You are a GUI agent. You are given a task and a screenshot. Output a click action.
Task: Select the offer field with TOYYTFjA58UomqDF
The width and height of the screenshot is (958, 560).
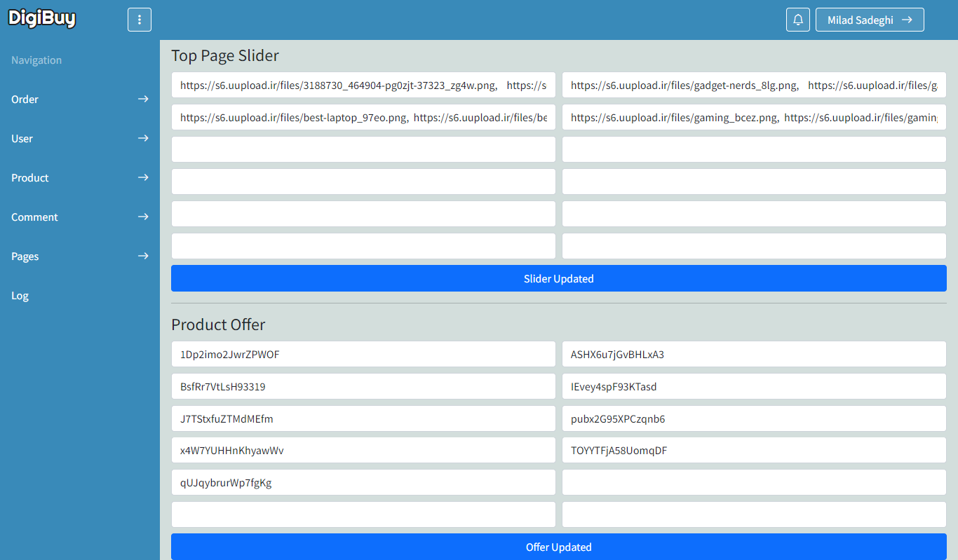coord(754,451)
